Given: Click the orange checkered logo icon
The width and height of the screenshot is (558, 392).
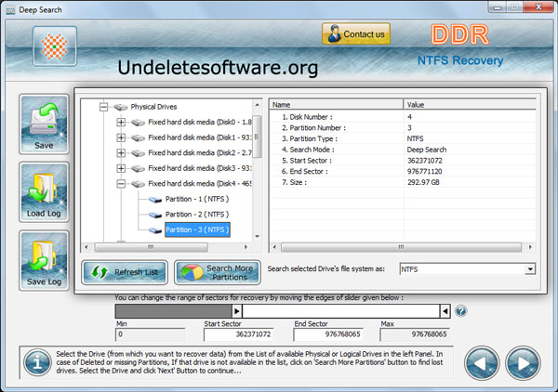Looking at the screenshot, I should (x=55, y=46).
